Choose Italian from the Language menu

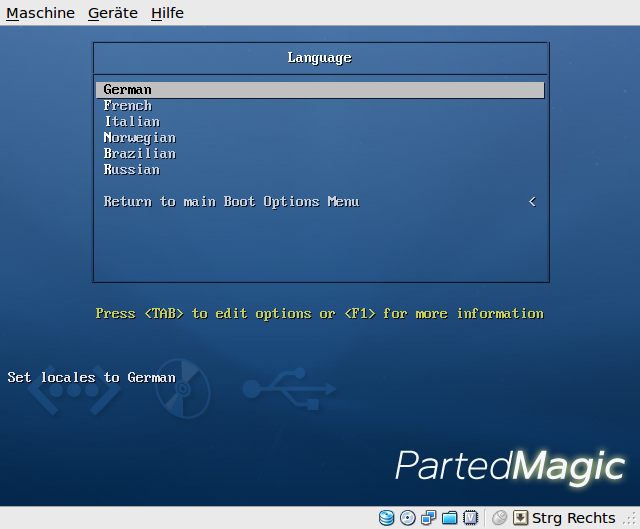click(132, 122)
